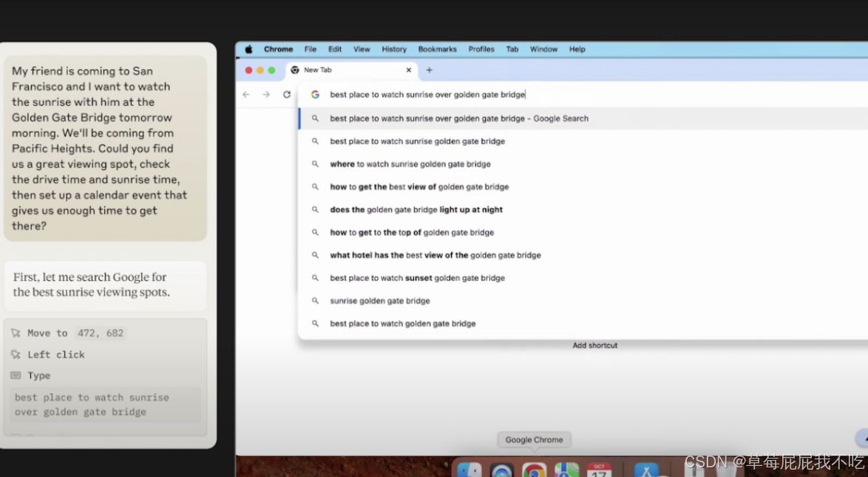868x477 pixels.
Task: Open the App Store from the Dock
Action: coord(646,470)
